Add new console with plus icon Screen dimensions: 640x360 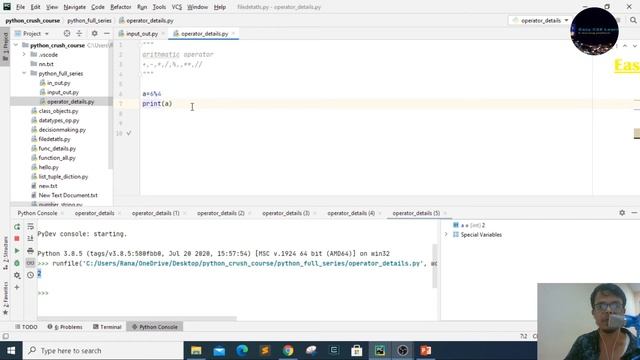(x=17, y=287)
